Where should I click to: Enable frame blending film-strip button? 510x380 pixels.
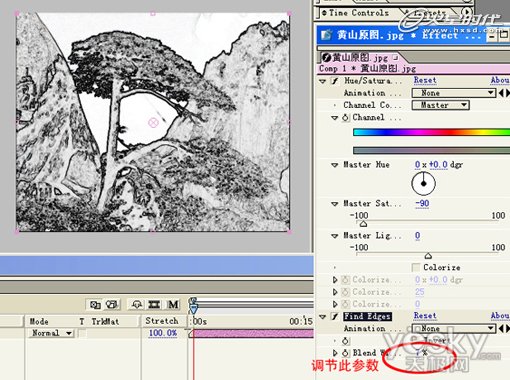tap(154, 304)
